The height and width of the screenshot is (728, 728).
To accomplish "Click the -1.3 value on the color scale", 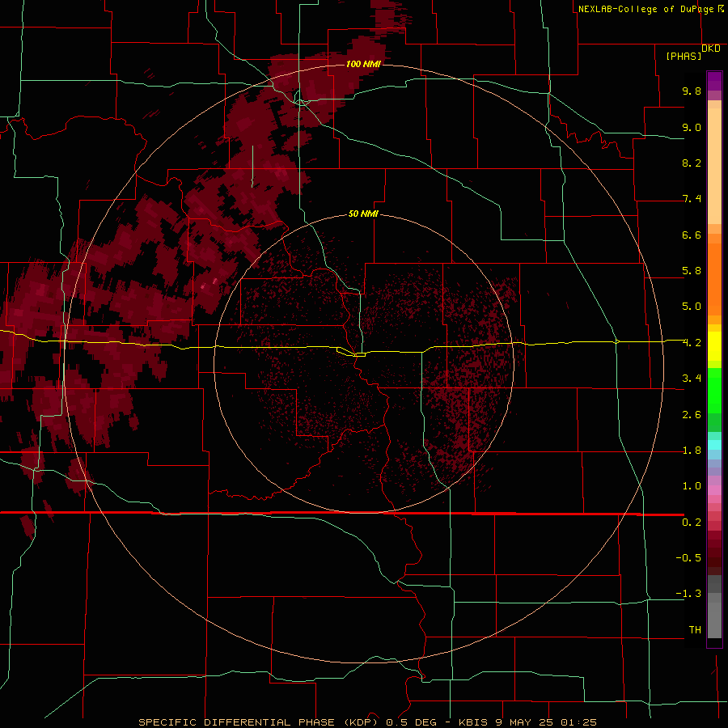I will coord(688,594).
